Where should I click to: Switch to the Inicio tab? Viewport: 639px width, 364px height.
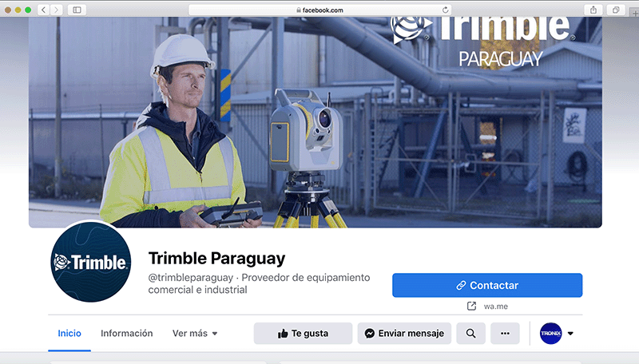point(69,334)
